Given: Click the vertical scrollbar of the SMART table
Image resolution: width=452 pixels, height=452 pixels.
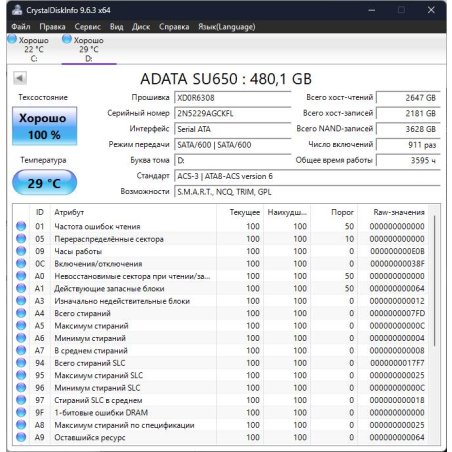Looking at the screenshot, I should pos(434,282).
